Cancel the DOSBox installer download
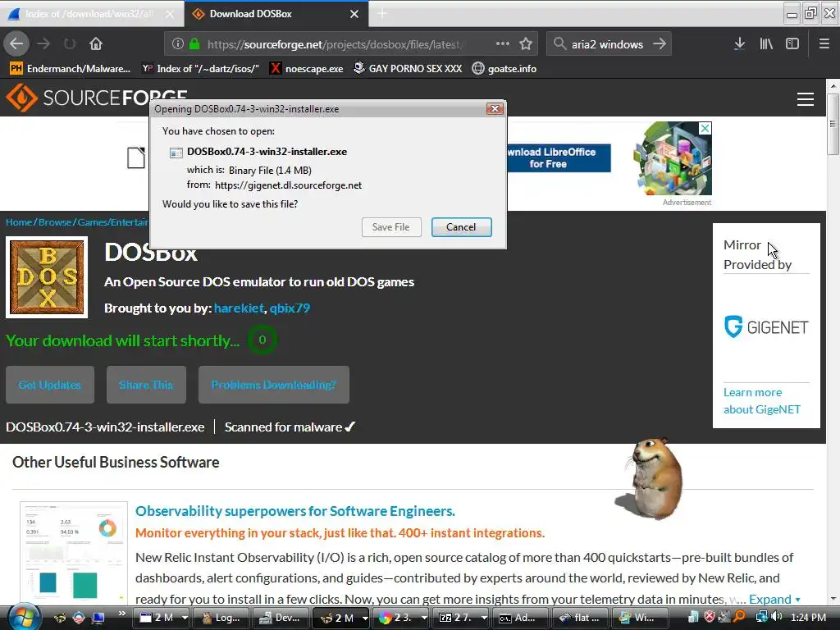840x630 pixels. point(461,227)
